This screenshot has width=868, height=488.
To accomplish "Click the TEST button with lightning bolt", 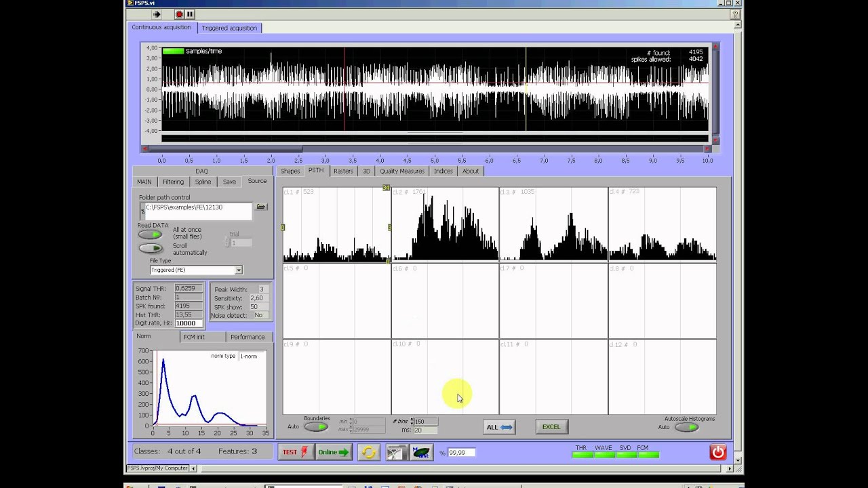I will point(295,452).
